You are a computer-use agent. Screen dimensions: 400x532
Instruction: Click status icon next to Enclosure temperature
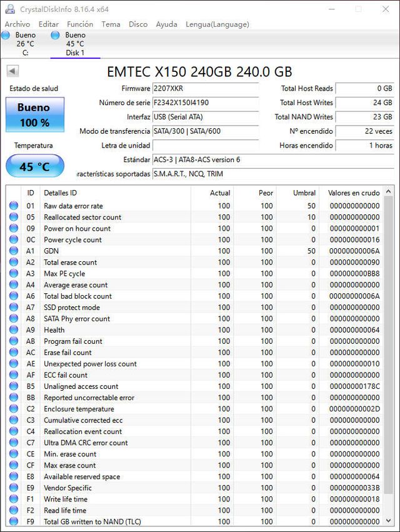[x=14, y=409]
